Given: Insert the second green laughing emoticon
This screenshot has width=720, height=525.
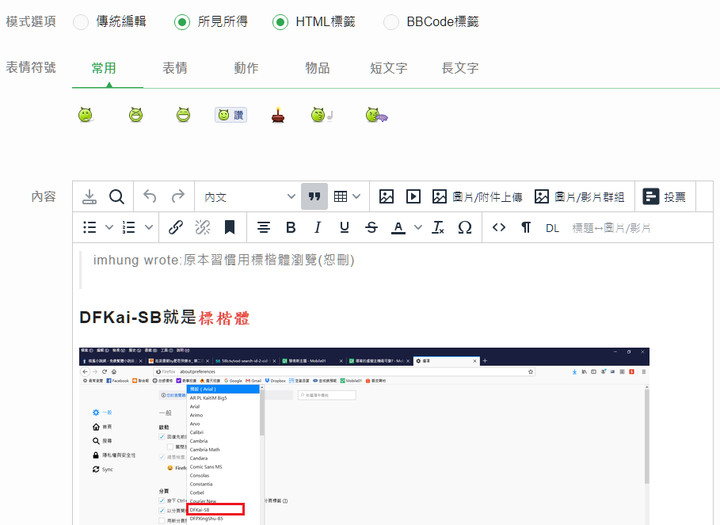Looking at the screenshot, I should [x=135, y=115].
